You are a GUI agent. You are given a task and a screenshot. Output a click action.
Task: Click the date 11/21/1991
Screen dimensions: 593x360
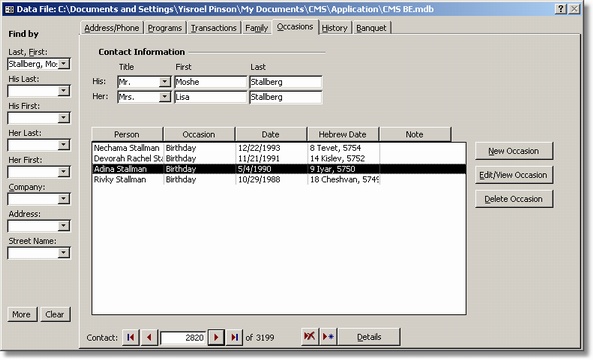coord(259,158)
